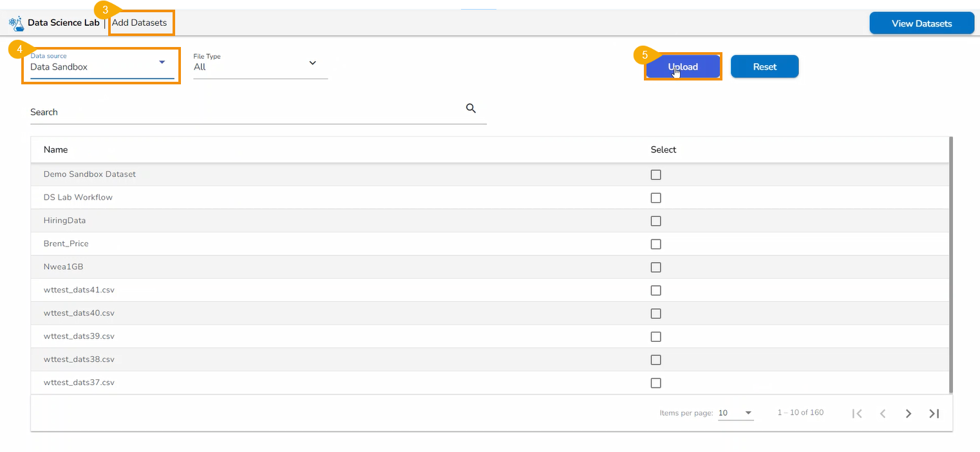980x452 pixels.
Task: Go to the next page of results
Action: (x=909, y=413)
